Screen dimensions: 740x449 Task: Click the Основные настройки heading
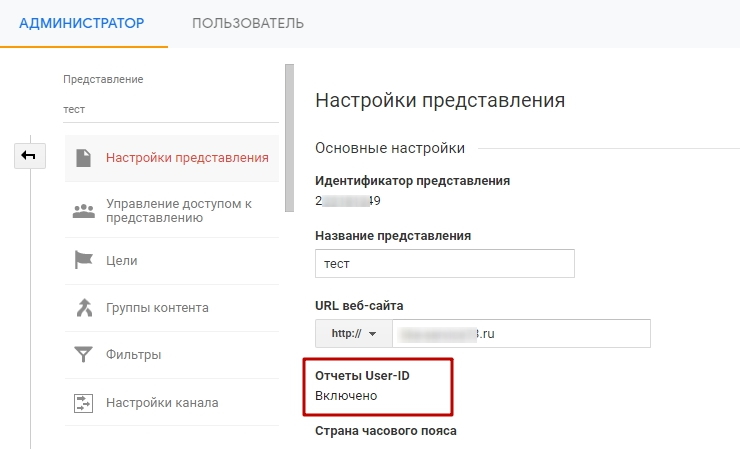pyautogui.click(x=390, y=148)
